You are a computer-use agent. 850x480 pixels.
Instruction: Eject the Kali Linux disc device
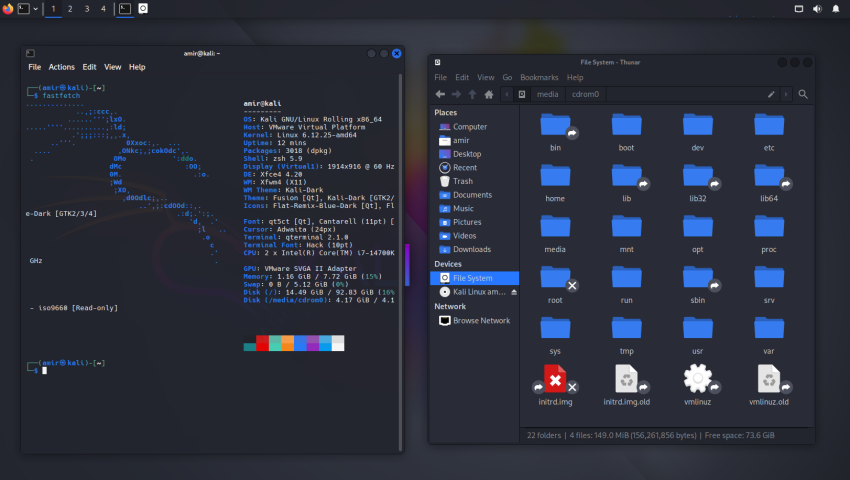[514, 292]
